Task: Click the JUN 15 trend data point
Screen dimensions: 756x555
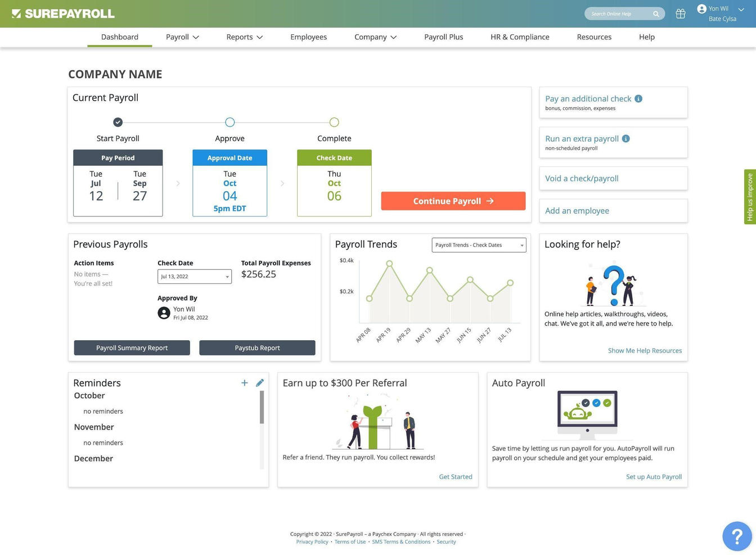Action: (470, 279)
